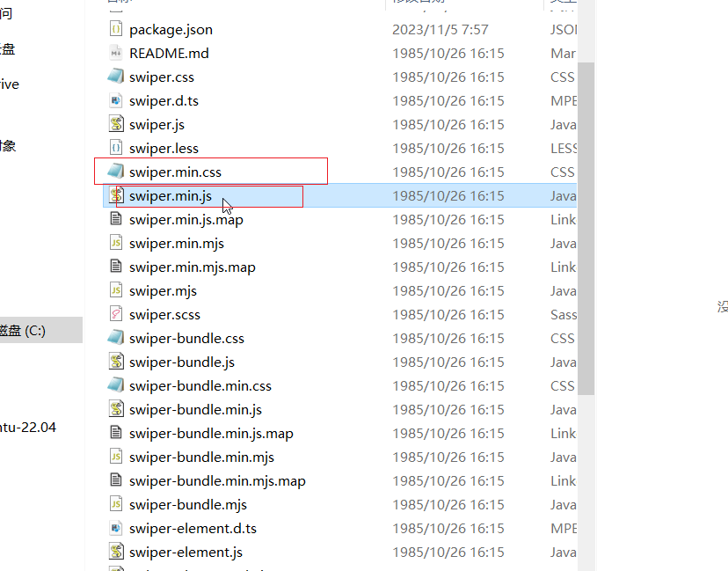
Task: Click the swiper-bundle.min.css file icon
Action: (116, 385)
